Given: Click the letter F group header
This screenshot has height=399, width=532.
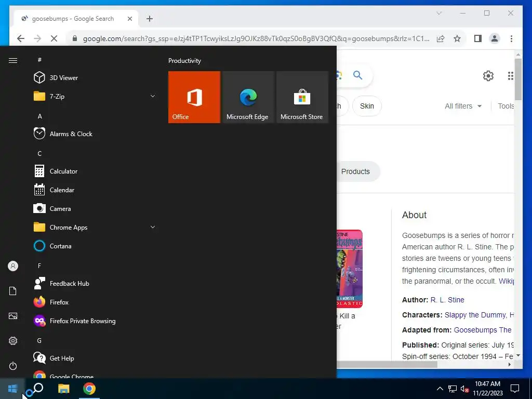Looking at the screenshot, I should click(x=39, y=265).
